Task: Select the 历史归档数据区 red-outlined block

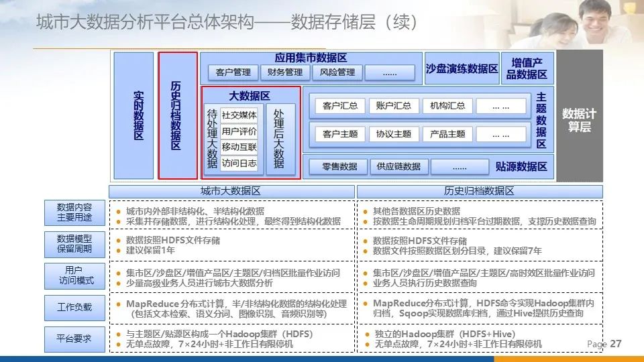Action: 177,115
